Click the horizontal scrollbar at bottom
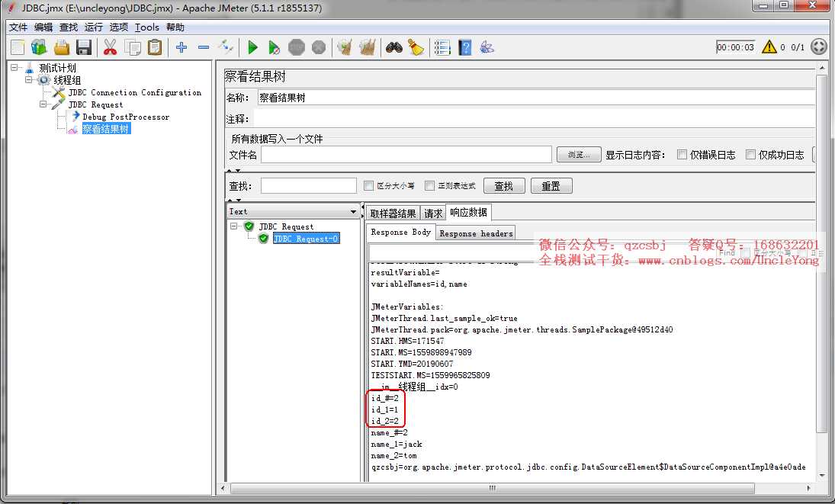 492,488
